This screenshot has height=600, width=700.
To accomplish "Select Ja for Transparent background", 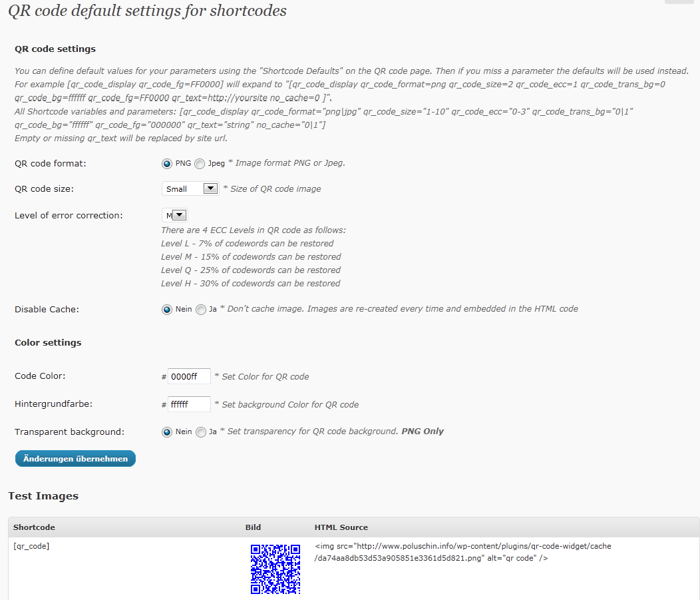I will [x=201, y=432].
